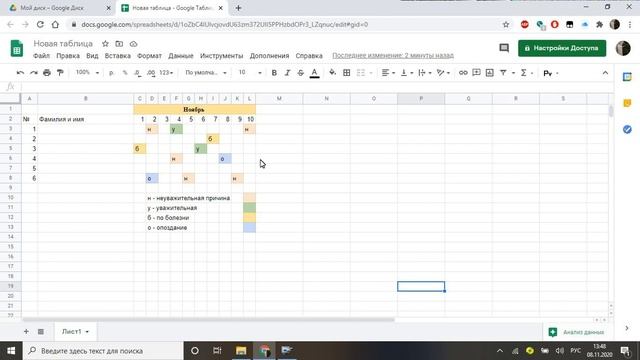
Task: Open the Инструменты menu
Action: 221,56
